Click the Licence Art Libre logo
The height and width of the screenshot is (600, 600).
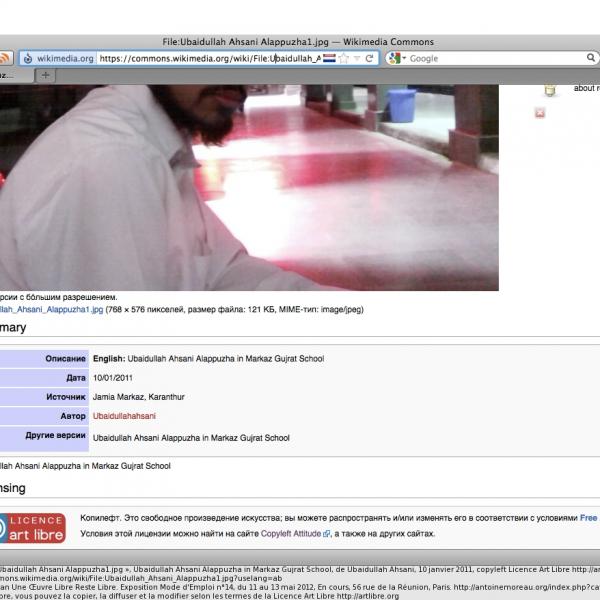tap(33, 528)
